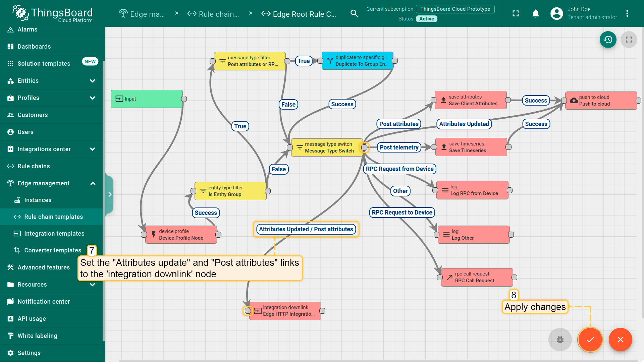
Task: Toggle debug mode bug icon button
Action: pyautogui.click(x=560, y=340)
